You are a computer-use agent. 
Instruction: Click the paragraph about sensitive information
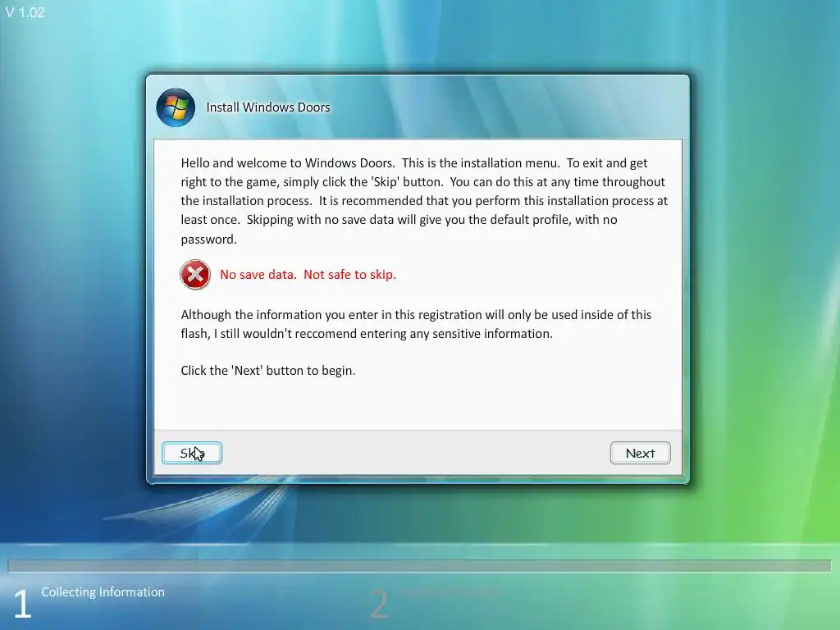(416, 324)
